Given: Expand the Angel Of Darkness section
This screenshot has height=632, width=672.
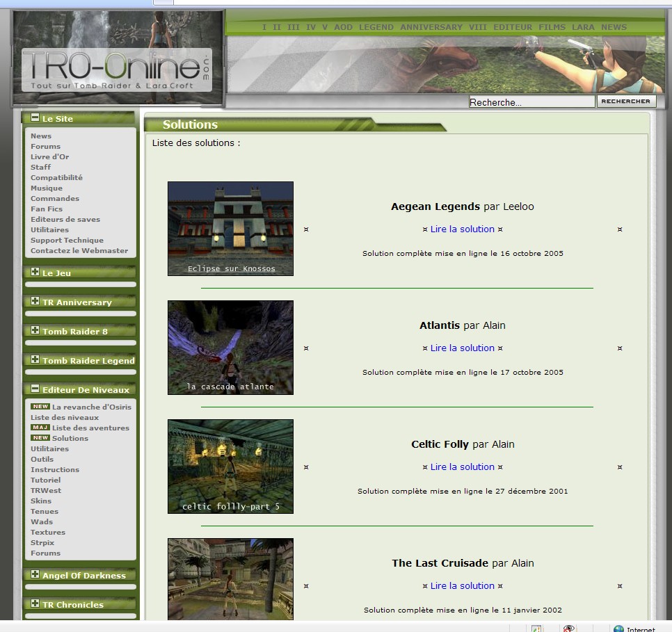Looking at the screenshot, I should point(35,574).
